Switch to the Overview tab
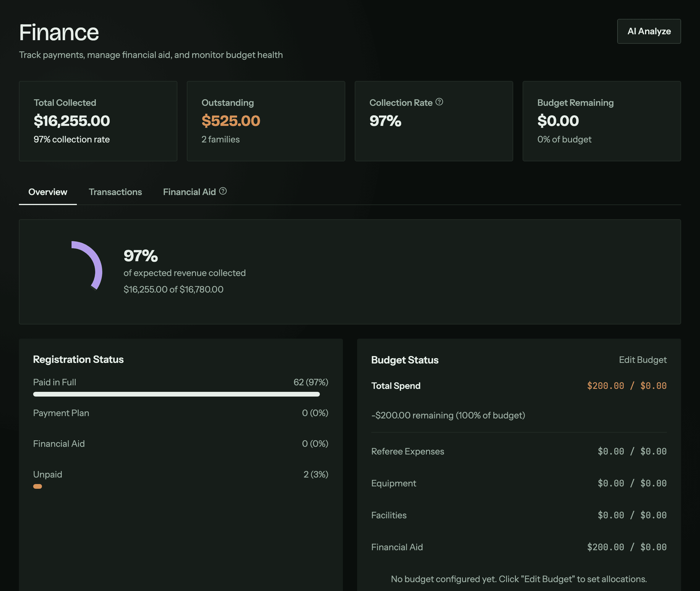Image resolution: width=700 pixels, height=591 pixels. tap(48, 192)
